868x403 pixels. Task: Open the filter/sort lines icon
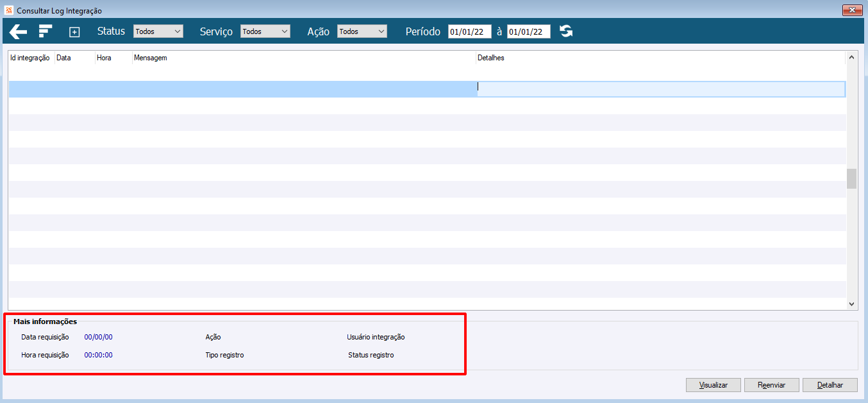point(45,31)
